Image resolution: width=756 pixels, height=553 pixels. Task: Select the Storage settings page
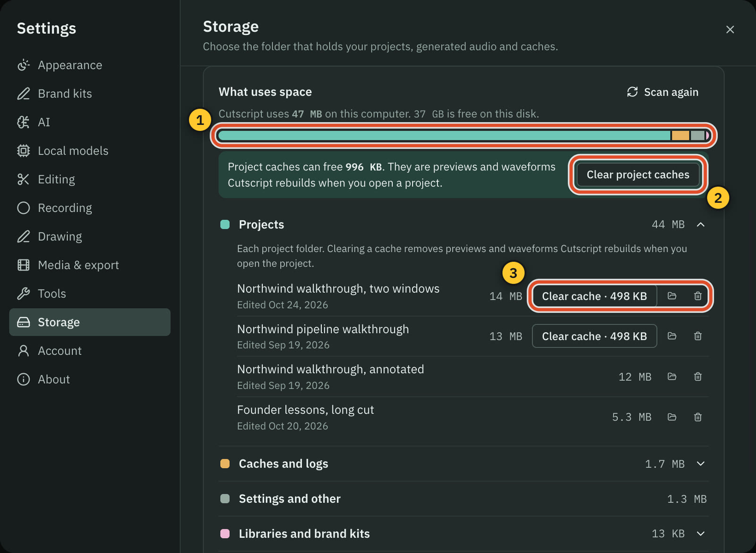[x=90, y=322]
